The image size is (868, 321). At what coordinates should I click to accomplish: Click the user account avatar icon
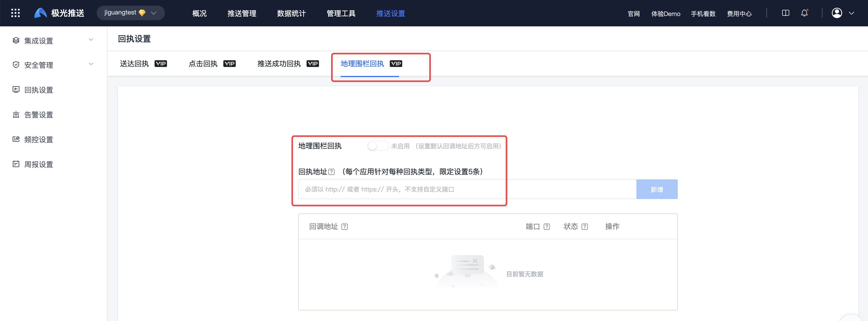point(837,13)
